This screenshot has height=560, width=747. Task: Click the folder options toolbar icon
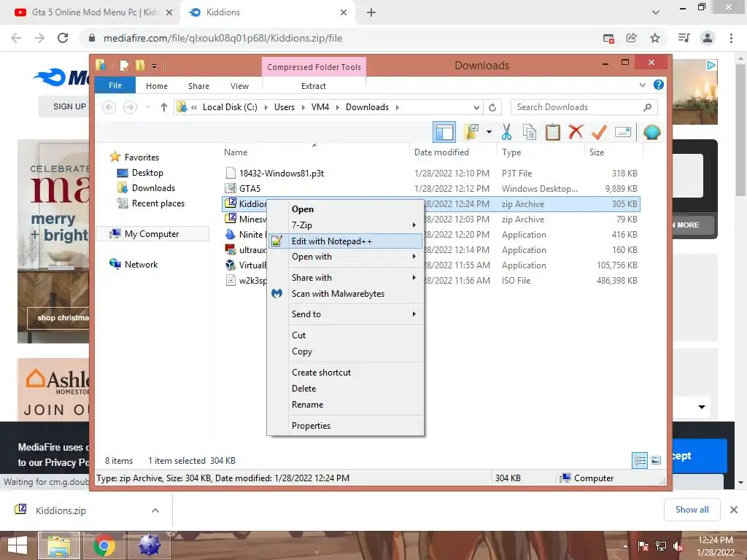pyautogui.click(x=471, y=132)
